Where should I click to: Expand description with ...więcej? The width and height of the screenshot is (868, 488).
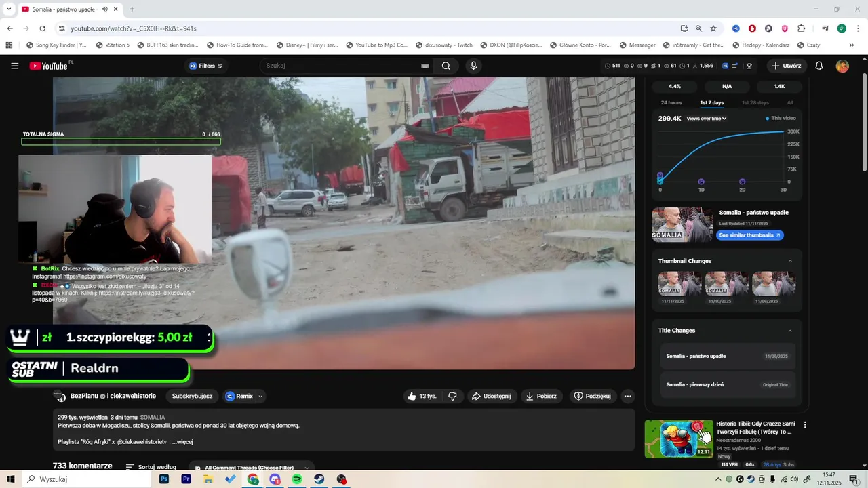(x=182, y=441)
